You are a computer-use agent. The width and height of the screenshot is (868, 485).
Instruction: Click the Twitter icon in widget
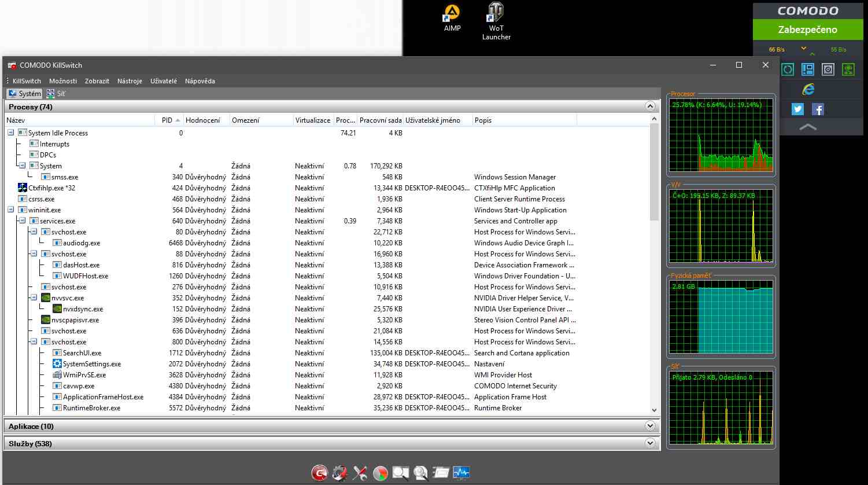(797, 109)
